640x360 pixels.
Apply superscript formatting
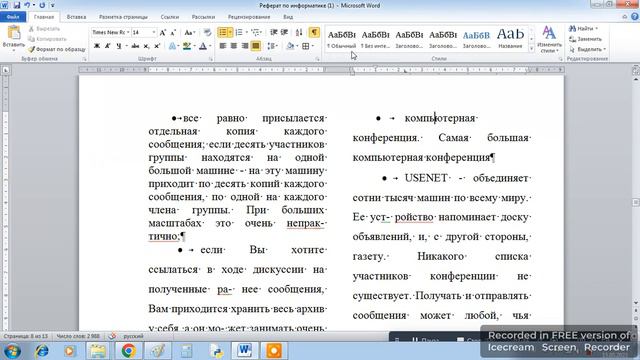click(157, 46)
